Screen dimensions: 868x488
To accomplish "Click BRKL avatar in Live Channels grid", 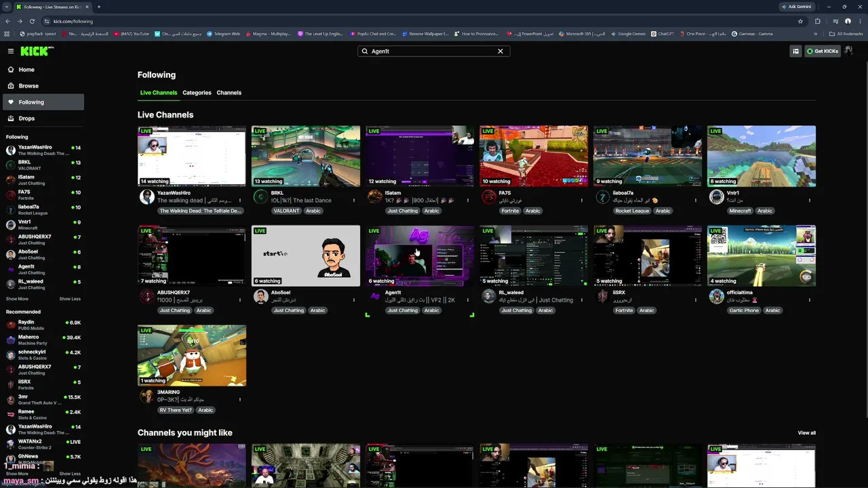I will [x=260, y=197].
